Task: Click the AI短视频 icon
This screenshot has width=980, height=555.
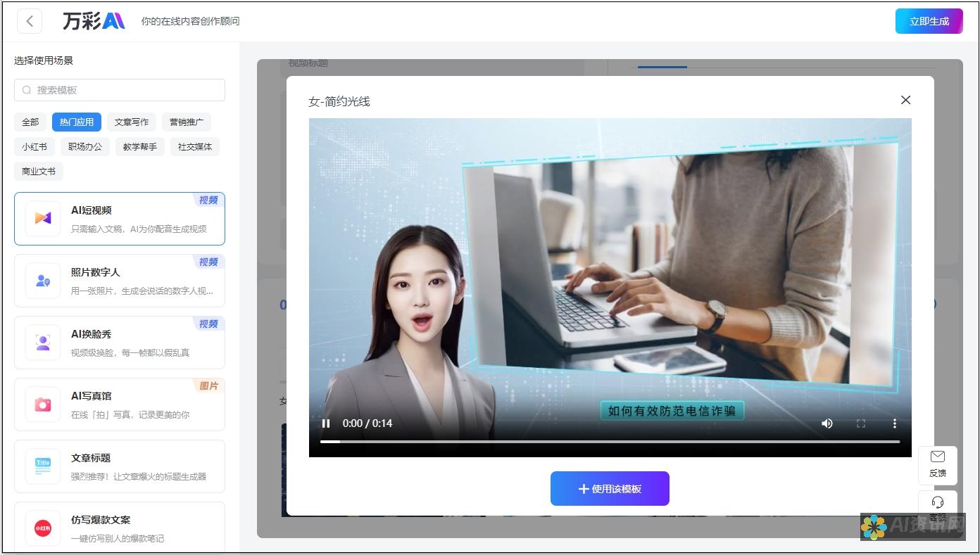Action: pyautogui.click(x=43, y=219)
